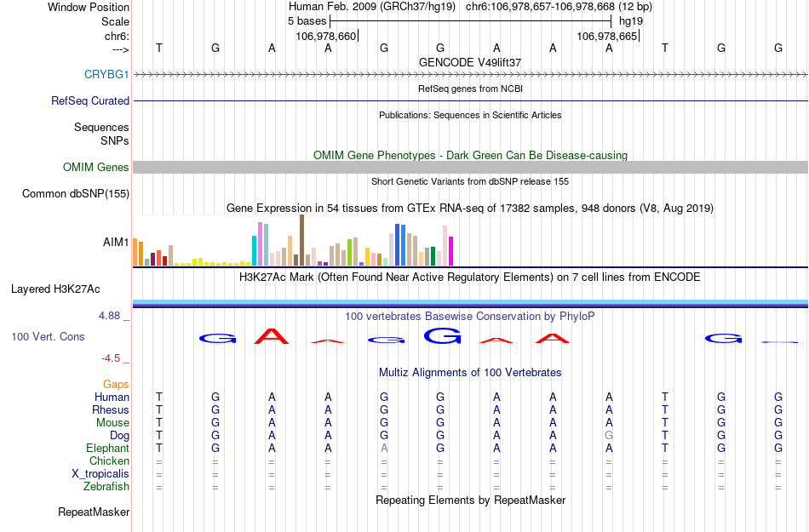Click the OMIM Gene Phenotypes track title

(470, 155)
